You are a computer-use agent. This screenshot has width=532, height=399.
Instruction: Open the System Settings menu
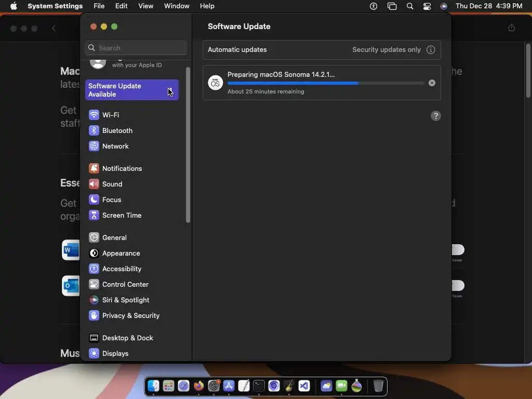[x=55, y=6]
